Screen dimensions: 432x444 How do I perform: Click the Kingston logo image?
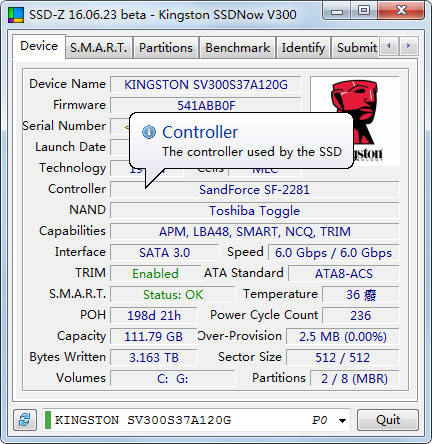click(355, 121)
